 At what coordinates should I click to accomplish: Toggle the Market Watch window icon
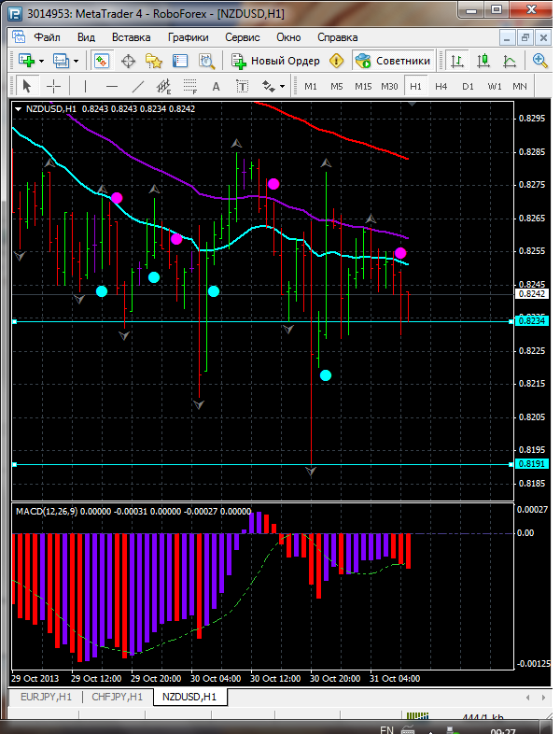point(102,61)
